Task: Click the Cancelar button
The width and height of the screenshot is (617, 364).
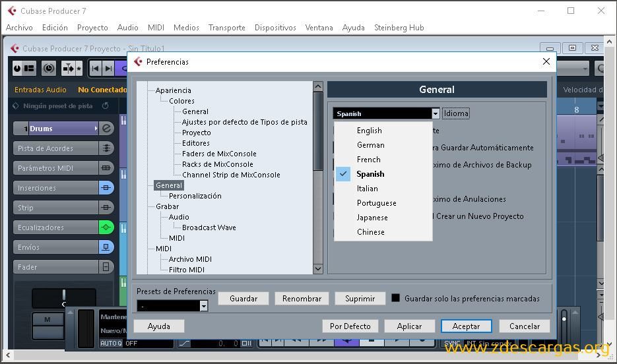Action: tap(525, 326)
